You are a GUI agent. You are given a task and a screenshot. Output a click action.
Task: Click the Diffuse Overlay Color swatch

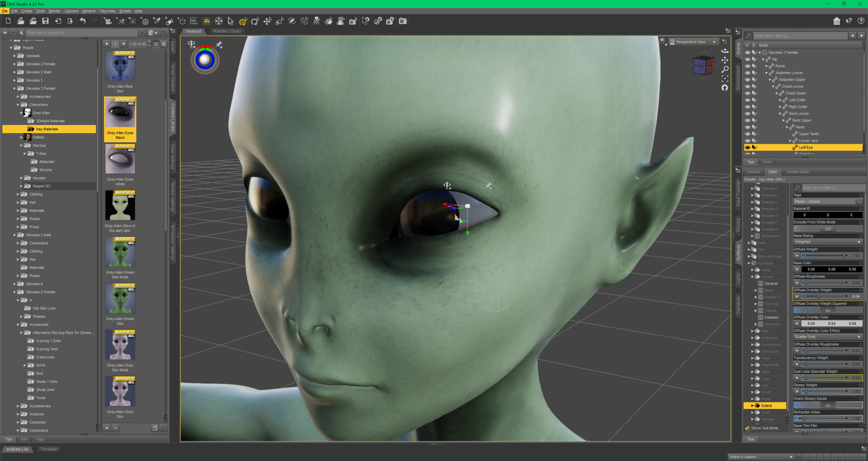click(x=832, y=323)
